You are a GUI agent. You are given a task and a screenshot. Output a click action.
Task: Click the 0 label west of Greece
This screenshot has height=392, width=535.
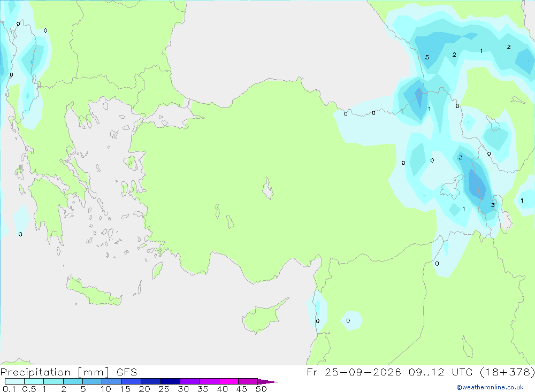(20, 234)
